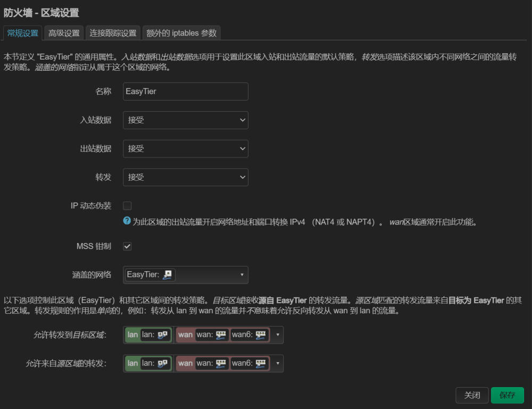532x409 pixels.
Task: Click the help icon beside the masquerading description
Action: click(x=127, y=221)
